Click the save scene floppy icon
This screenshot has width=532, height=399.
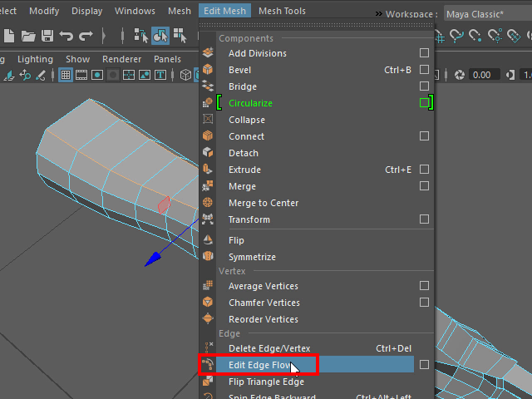(x=47, y=36)
